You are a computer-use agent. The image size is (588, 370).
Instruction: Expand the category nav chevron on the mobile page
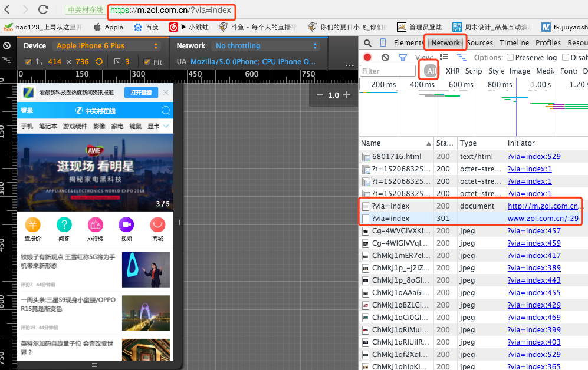coord(166,126)
